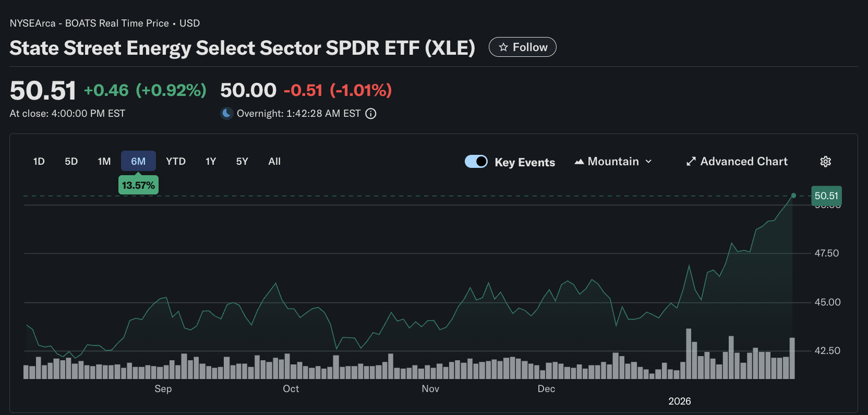
Task: View the 5Y price history
Action: coord(242,162)
